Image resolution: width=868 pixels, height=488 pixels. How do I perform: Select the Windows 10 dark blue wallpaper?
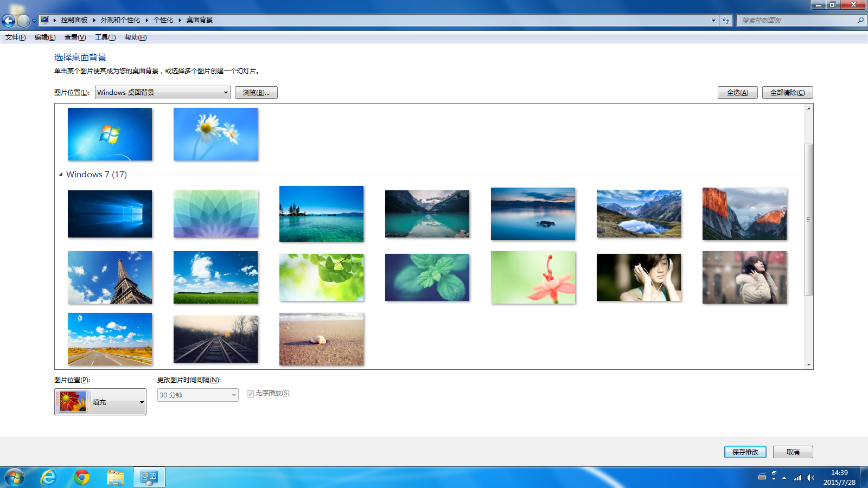(110, 214)
